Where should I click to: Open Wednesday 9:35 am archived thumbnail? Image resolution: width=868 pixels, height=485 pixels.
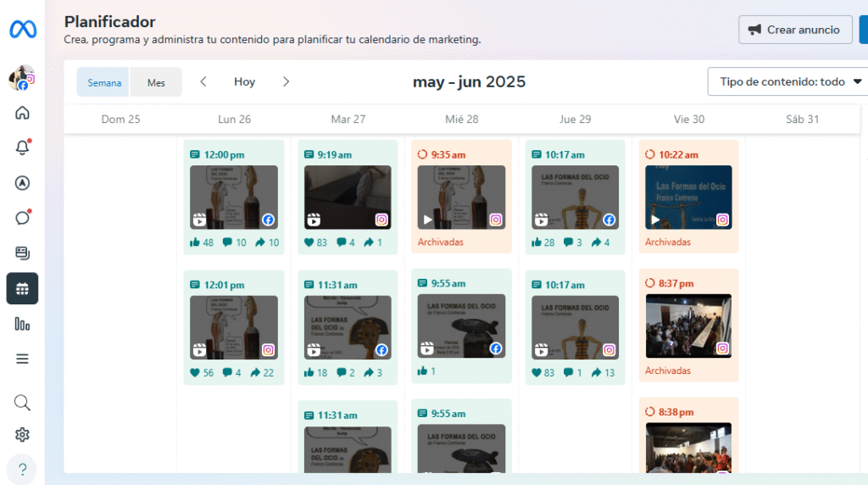(461, 197)
